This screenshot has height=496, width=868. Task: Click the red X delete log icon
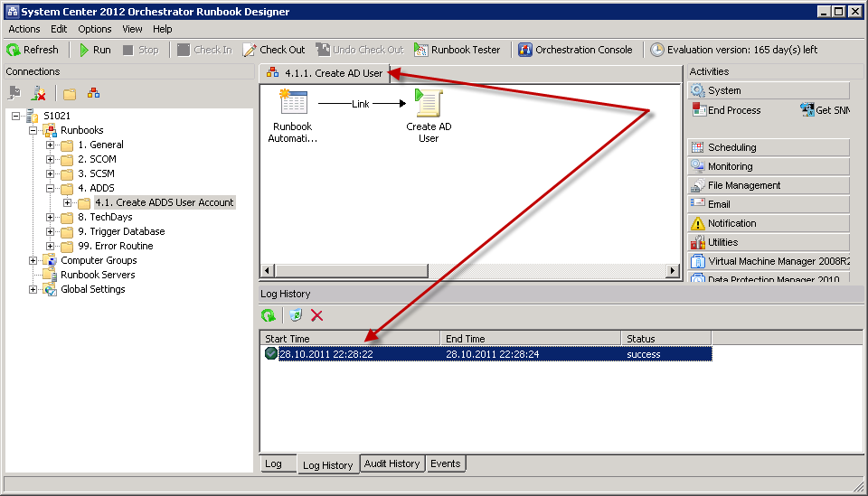pos(316,315)
